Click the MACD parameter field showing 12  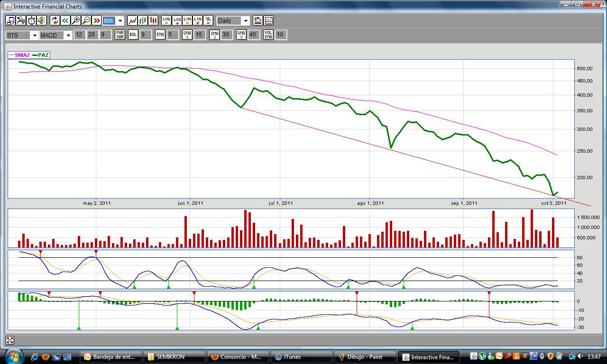pyautogui.click(x=79, y=35)
